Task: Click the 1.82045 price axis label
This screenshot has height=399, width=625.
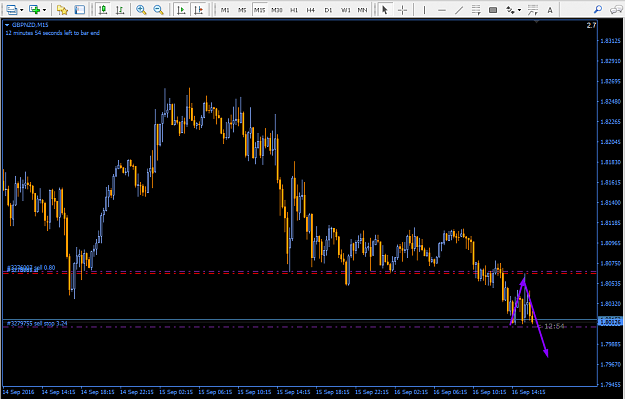Action: click(610, 142)
